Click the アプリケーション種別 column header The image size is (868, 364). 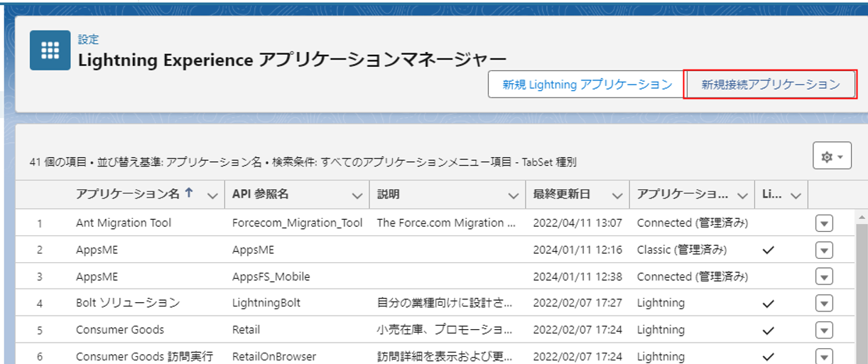[x=682, y=194]
